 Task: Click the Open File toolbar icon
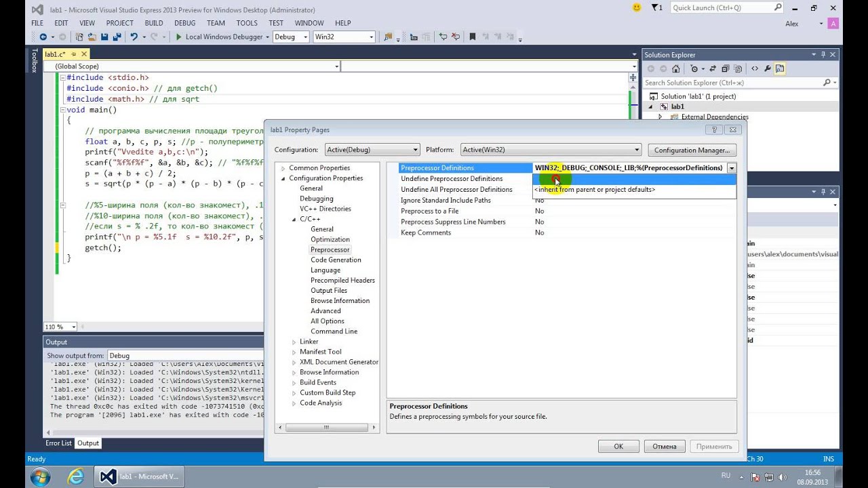pos(92,37)
